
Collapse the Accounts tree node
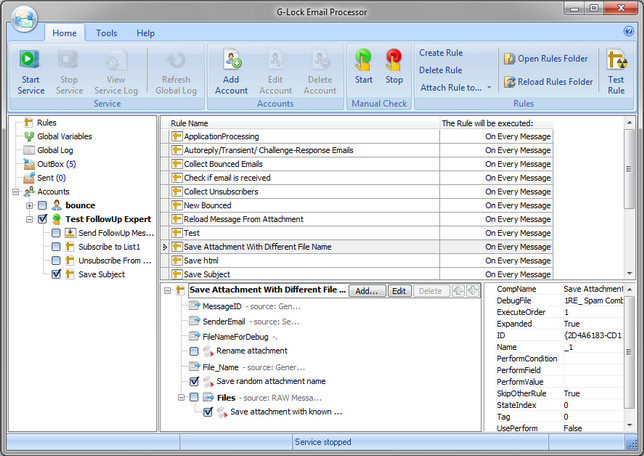(x=16, y=192)
